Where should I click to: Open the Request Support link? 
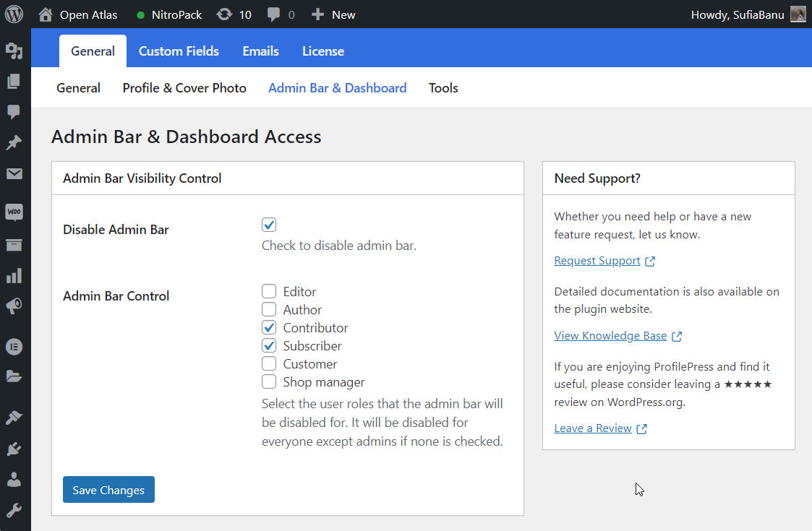(x=597, y=261)
